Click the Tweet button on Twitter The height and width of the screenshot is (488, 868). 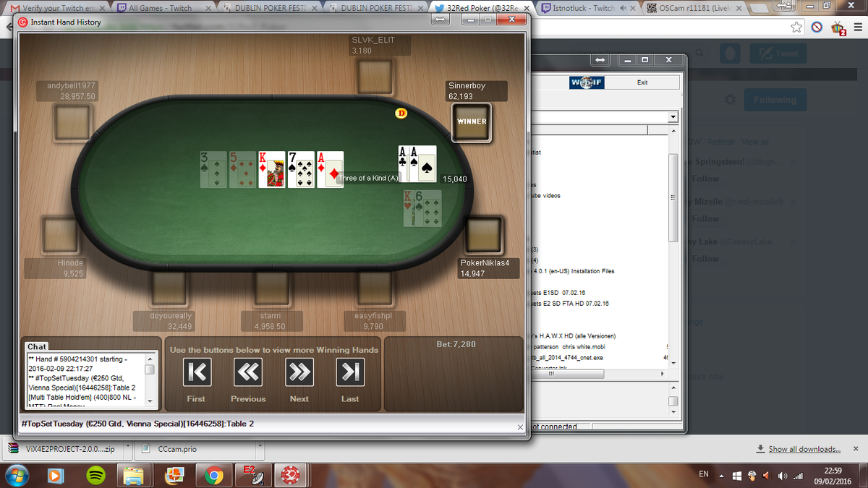click(x=778, y=53)
